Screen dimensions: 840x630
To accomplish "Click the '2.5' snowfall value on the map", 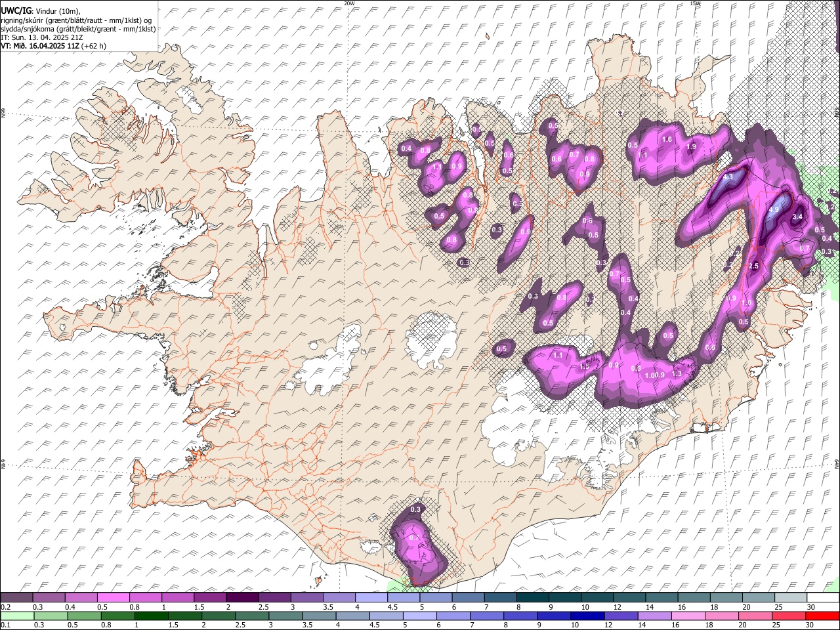I will [x=753, y=266].
